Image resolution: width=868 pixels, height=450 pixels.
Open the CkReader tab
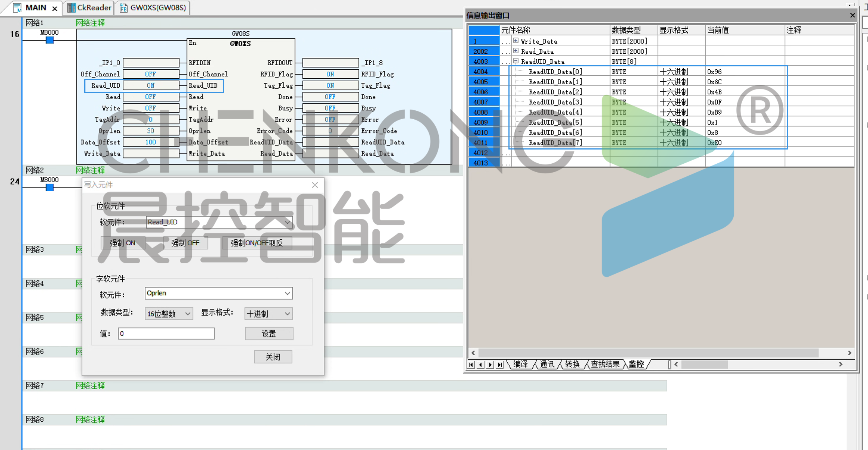click(x=90, y=7)
